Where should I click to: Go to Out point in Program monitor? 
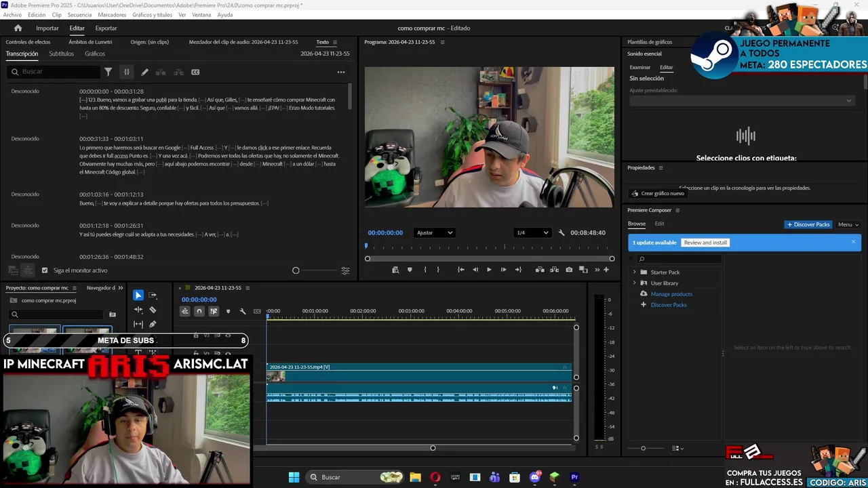(518, 270)
